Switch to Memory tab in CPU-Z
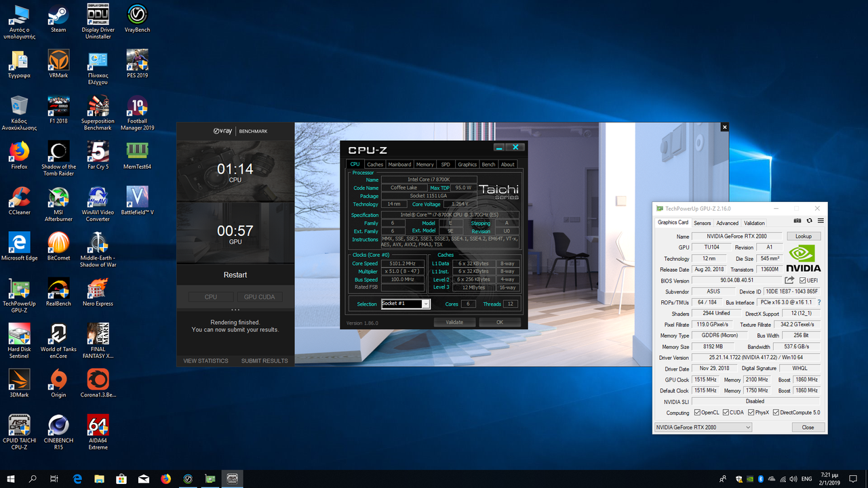This screenshot has width=868, height=488. click(425, 164)
